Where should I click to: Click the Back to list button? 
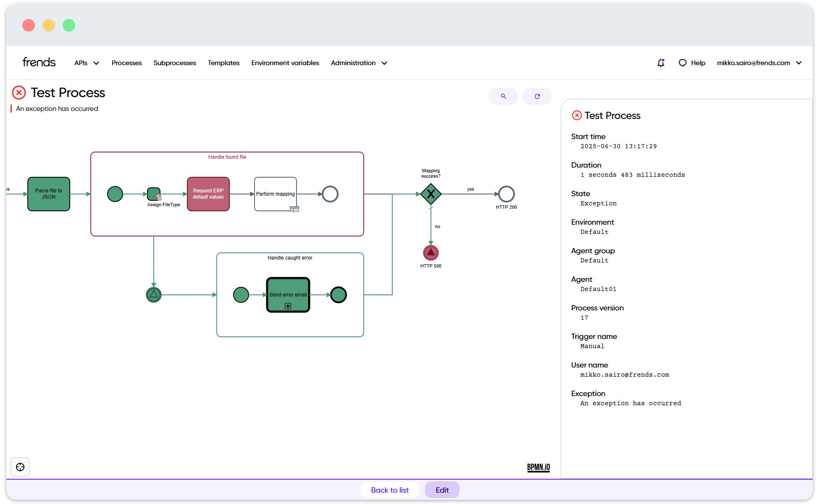tap(389, 490)
